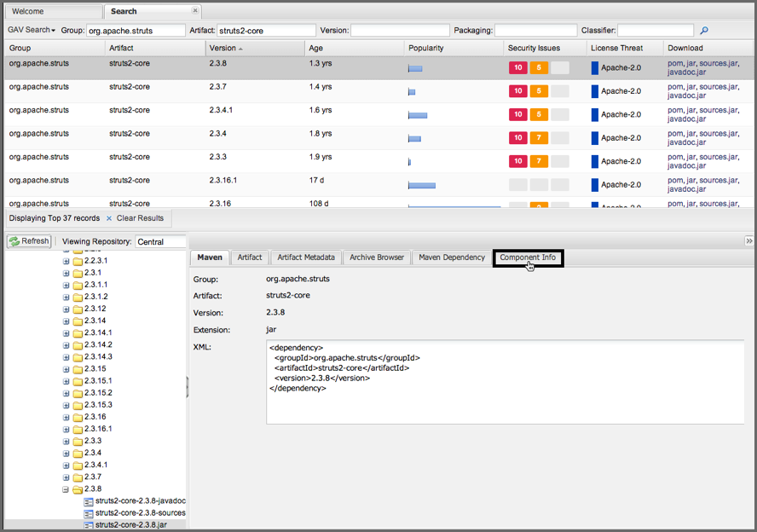Click the Refresh button icon
This screenshot has width=757, height=532.
coord(14,241)
